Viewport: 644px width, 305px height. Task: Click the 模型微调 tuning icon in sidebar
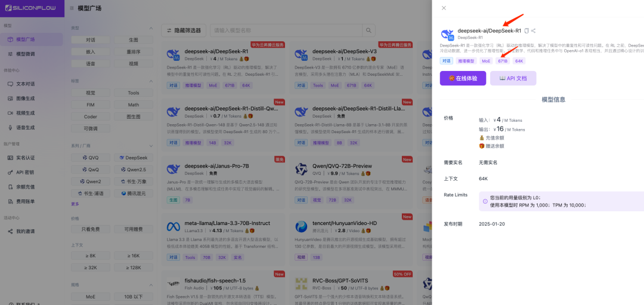tap(10, 54)
